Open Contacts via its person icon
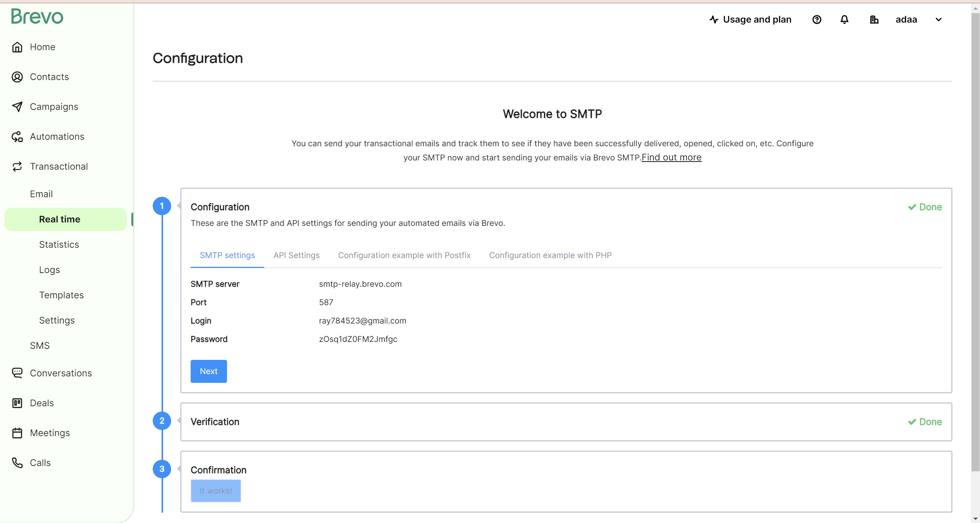This screenshot has width=980, height=523. click(17, 77)
